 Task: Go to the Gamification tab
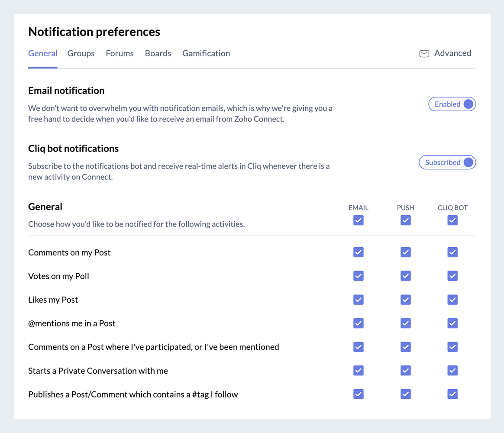(x=206, y=54)
